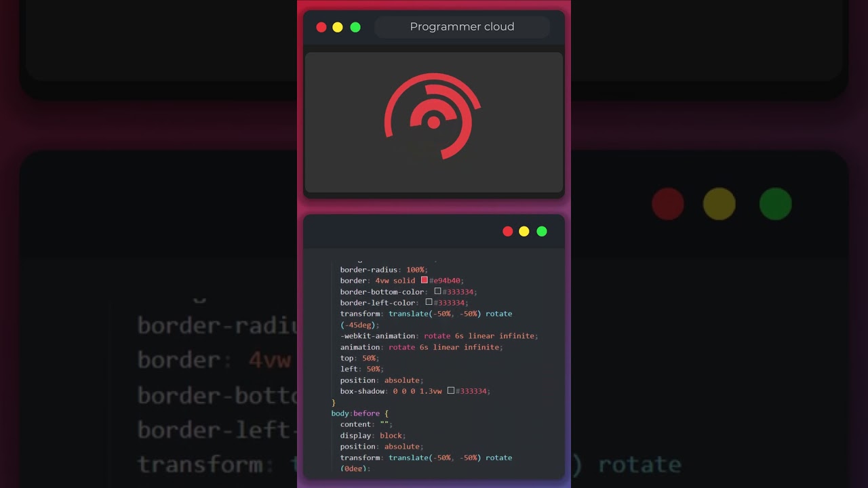Viewport: 868px width, 488px height.
Task: Click the '(-45deg);' rotation value
Action: pos(360,325)
